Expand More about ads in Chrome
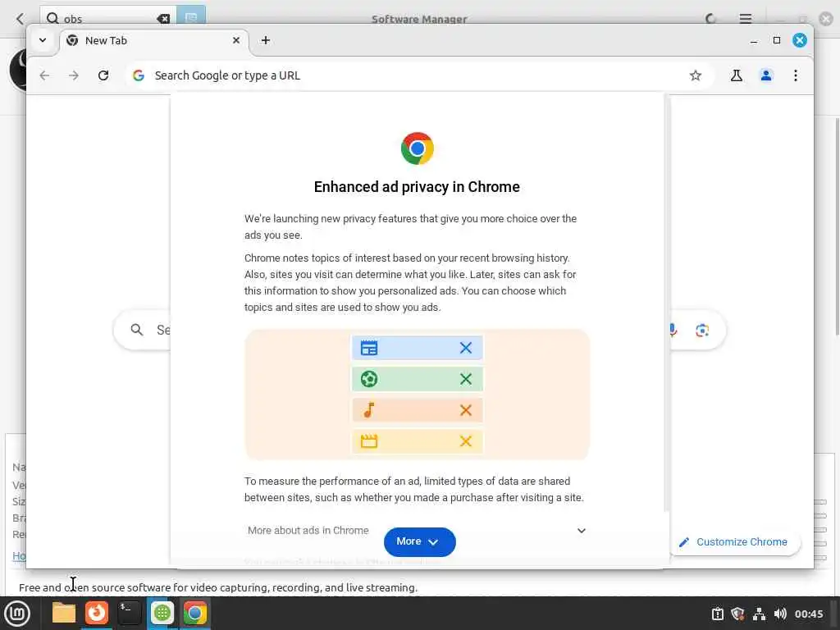Image resolution: width=840 pixels, height=630 pixels. pos(417,531)
